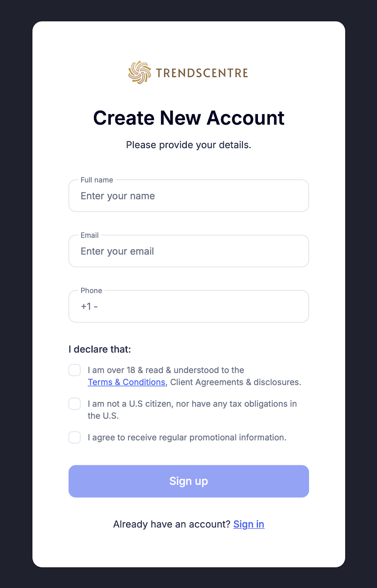Select the Email input field
The image size is (377, 588).
[188, 251]
